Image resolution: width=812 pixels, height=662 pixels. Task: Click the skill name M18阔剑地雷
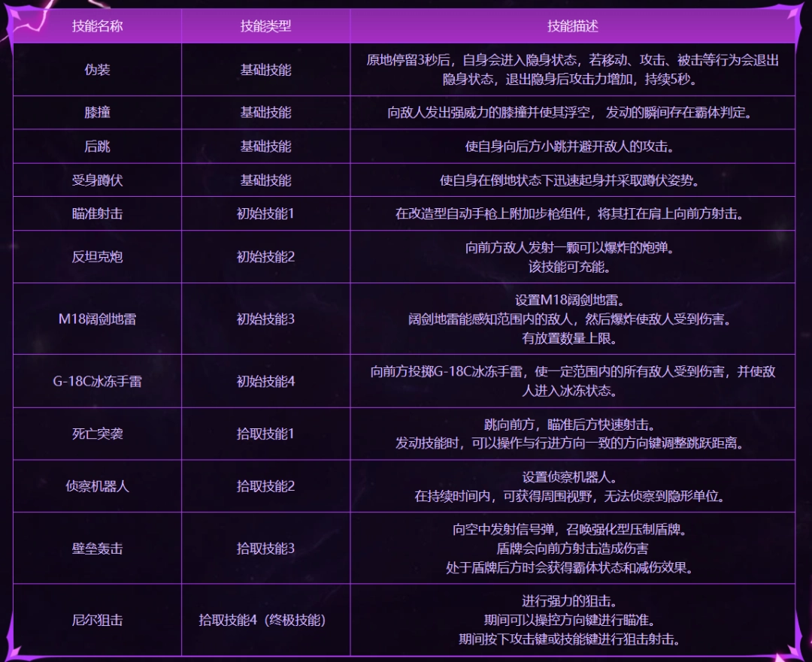(x=97, y=319)
